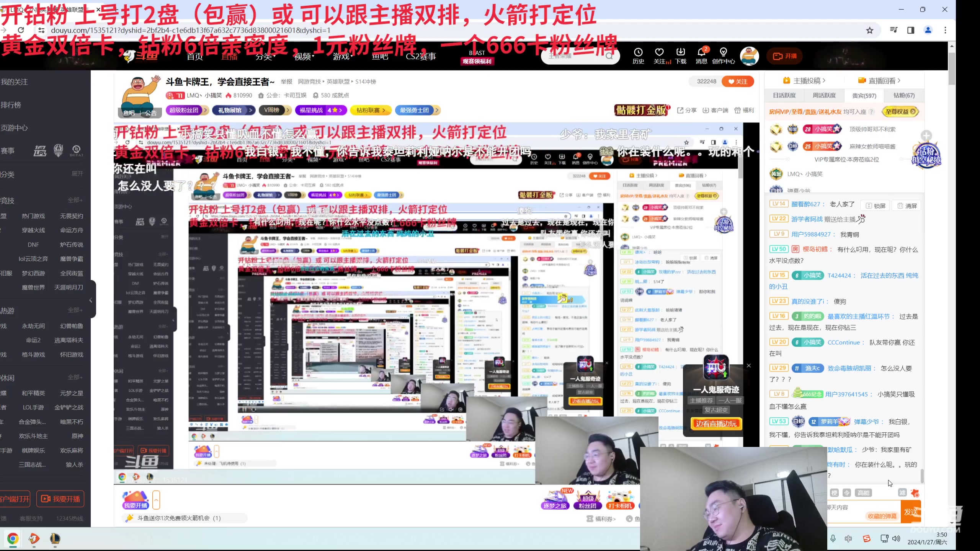Viewport: 980px width, 551px height.
Task: Expand 竞技 section with 全部+
Action: 75,200
